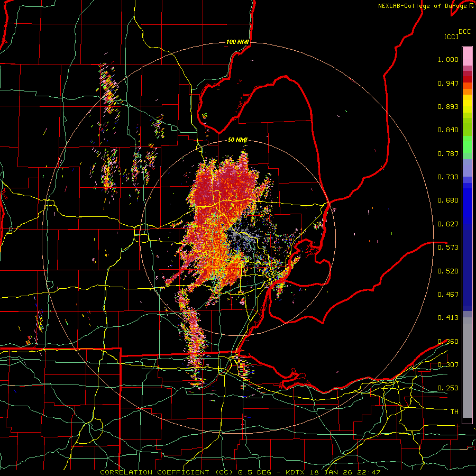Pick the gray swatch near bottom of color bar
The width and height of the screenshot is (476, 476).
467,368
